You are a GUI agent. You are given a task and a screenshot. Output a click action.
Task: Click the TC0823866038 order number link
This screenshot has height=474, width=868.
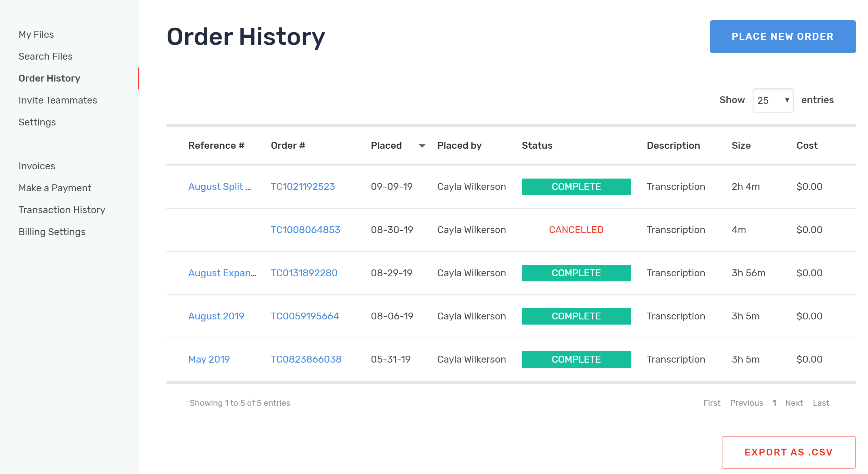[x=305, y=359]
